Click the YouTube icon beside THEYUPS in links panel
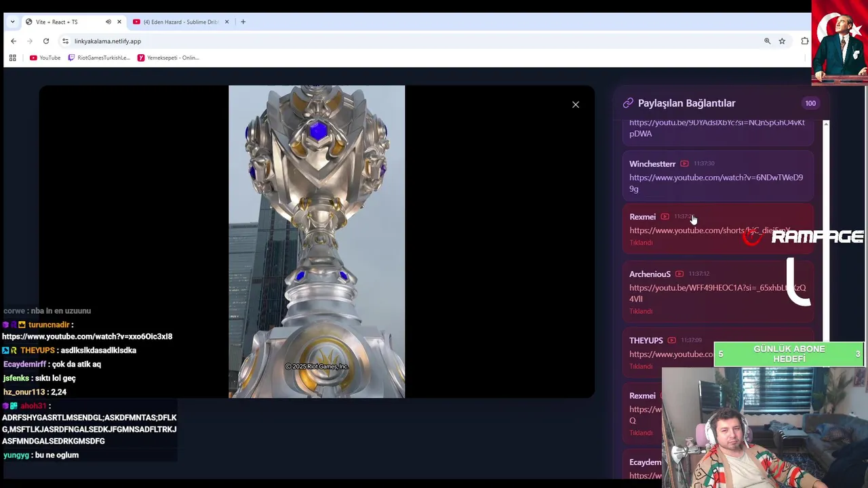This screenshot has height=488, width=868. point(671,340)
